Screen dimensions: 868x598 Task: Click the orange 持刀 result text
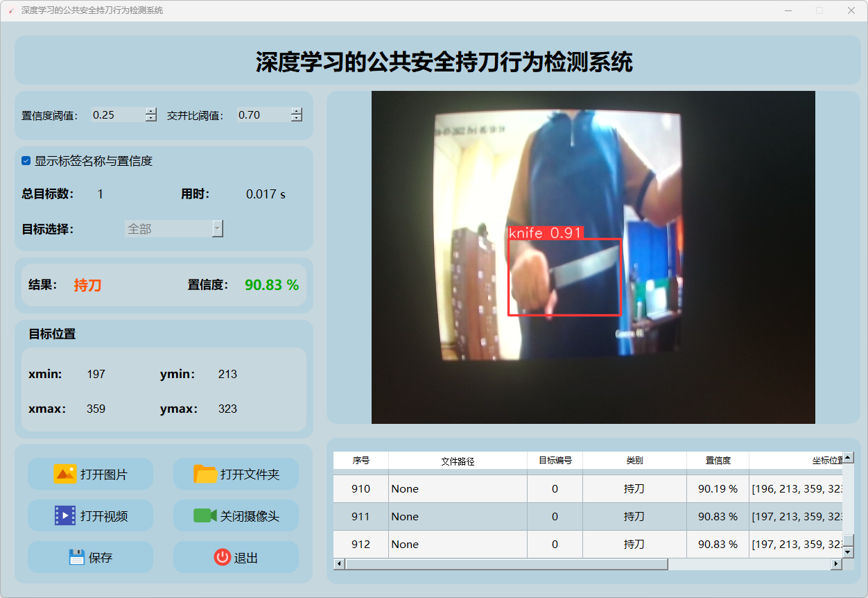(87, 285)
